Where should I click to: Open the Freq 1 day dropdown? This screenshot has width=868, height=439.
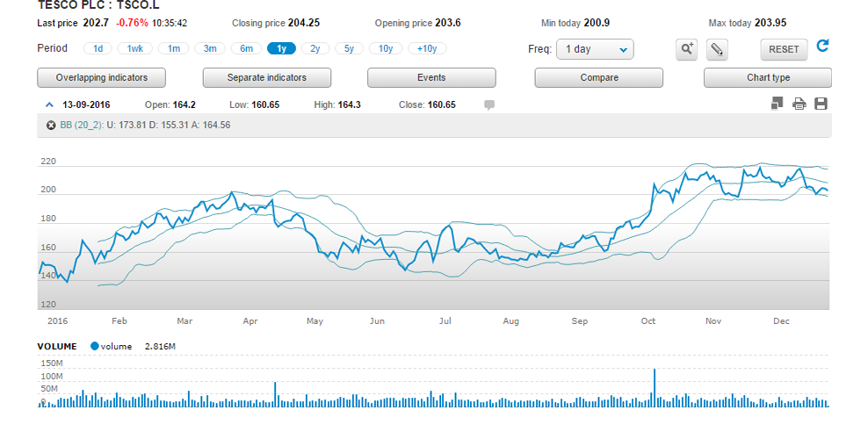pos(595,49)
